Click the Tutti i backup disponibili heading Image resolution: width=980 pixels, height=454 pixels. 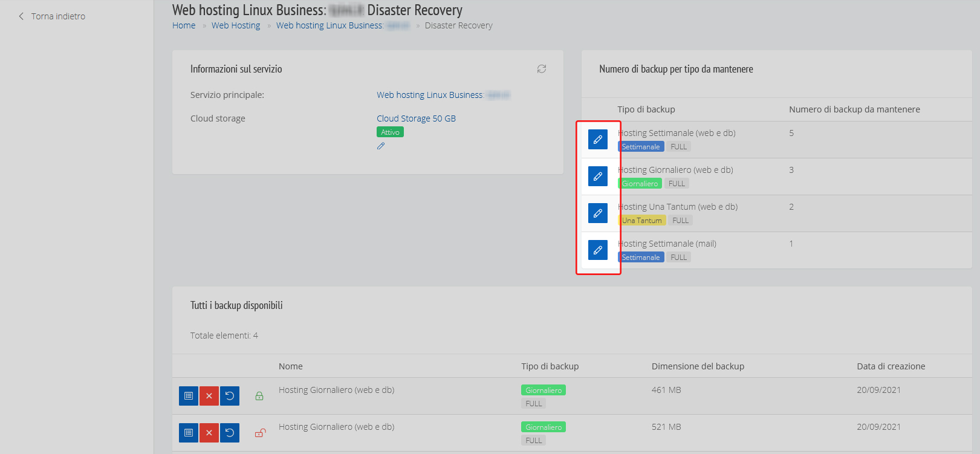(236, 305)
